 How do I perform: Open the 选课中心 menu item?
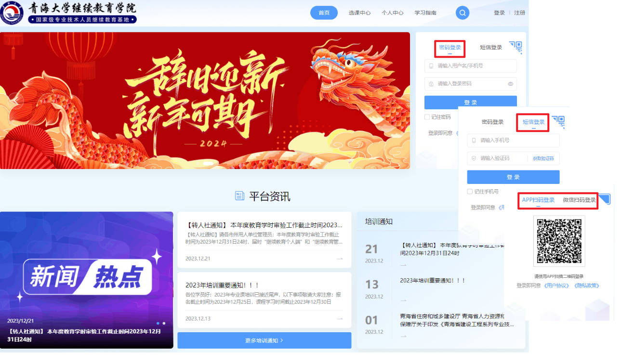click(359, 13)
